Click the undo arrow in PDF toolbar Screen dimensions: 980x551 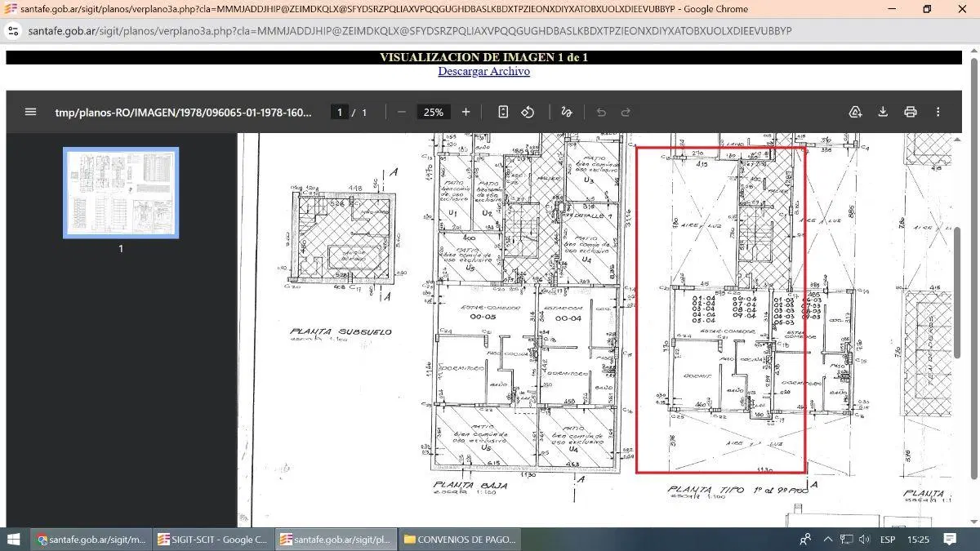tap(601, 112)
